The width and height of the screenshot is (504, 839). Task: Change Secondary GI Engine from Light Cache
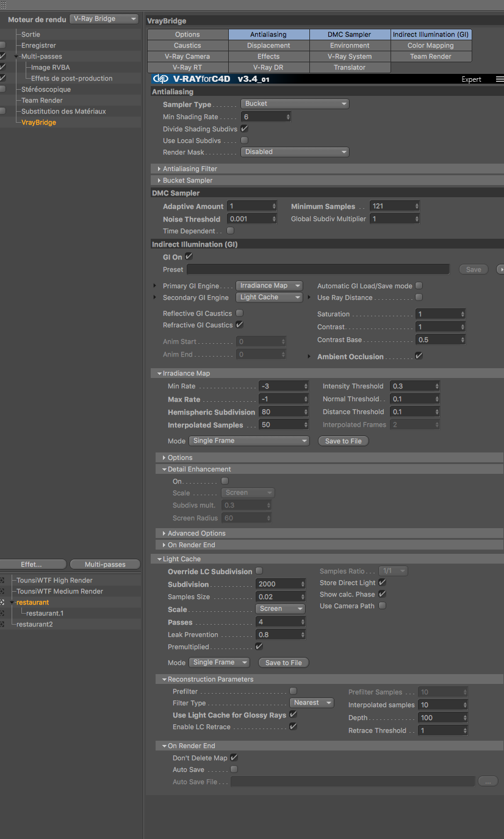(269, 297)
